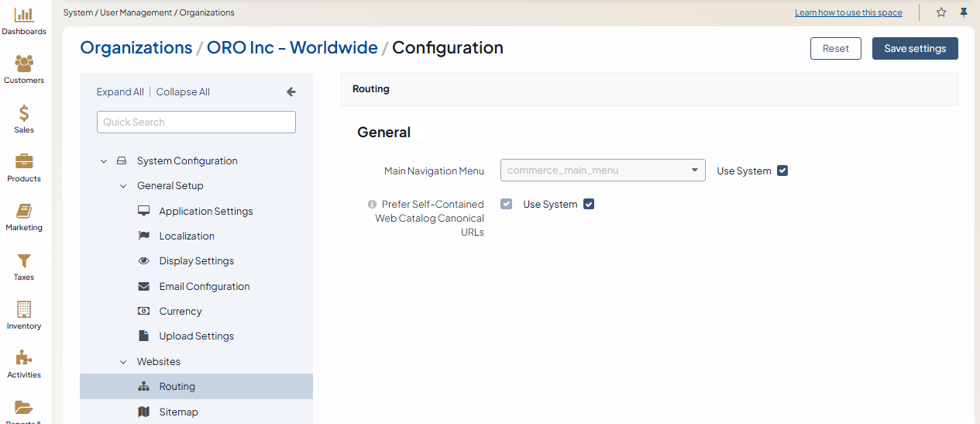Screen dimensions: 980x424
Task: Open the Dashboards sidebar icon
Action: [x=24, y=15]
